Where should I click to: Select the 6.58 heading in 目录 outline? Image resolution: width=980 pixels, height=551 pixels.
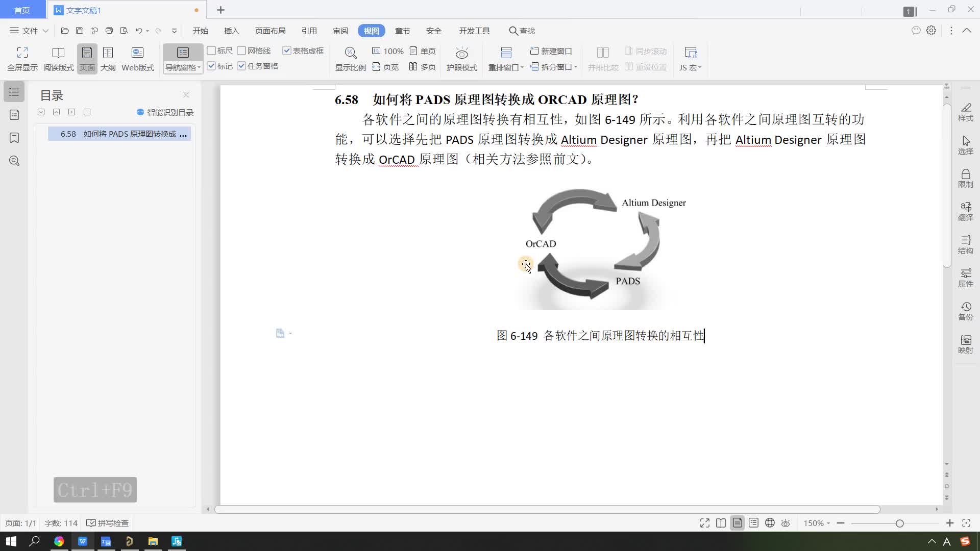click(x=119, y=134)
